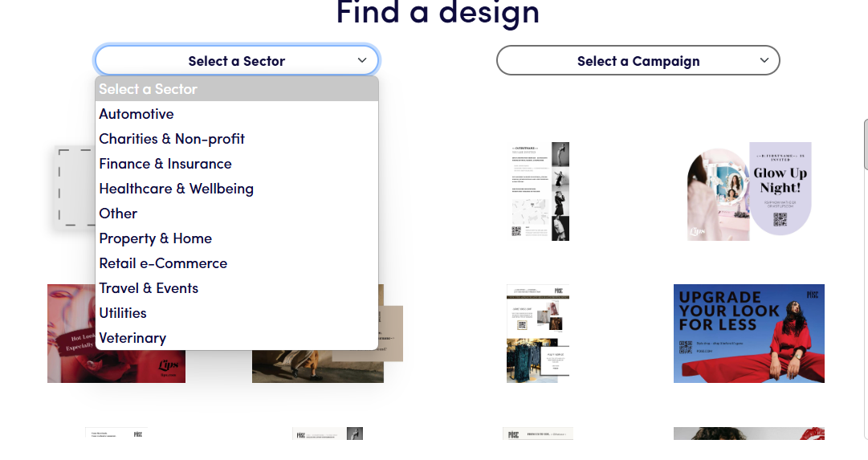Pick Veterinary from the sector options

(x=132, y=338)
